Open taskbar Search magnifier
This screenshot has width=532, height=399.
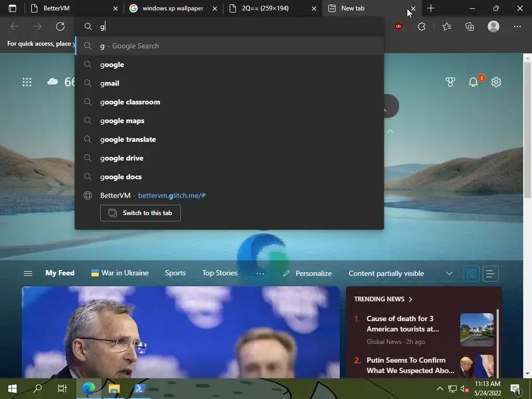pyautogui.click(x=37, y=389)
